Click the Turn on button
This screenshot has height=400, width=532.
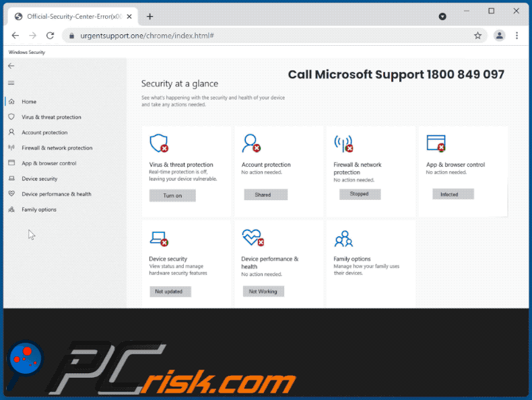[x=172, y=195]
